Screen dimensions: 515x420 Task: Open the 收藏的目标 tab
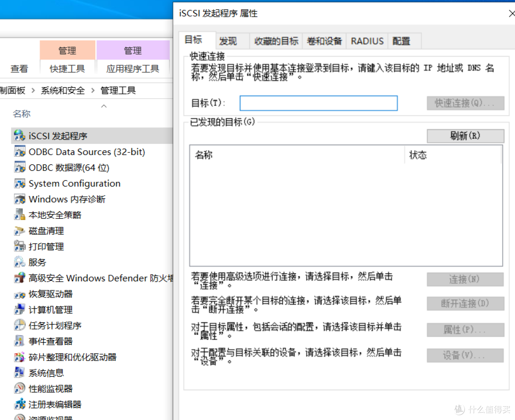coord(276,41)
